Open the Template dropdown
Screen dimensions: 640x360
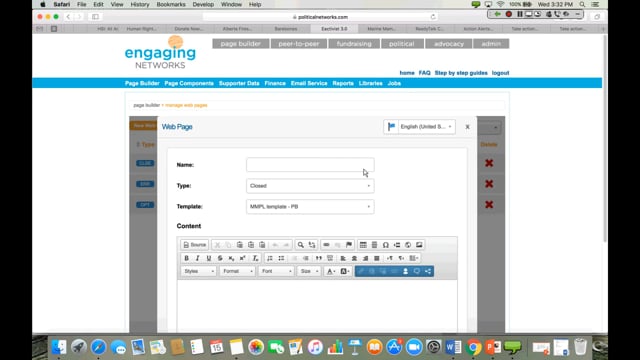[310, 207]
